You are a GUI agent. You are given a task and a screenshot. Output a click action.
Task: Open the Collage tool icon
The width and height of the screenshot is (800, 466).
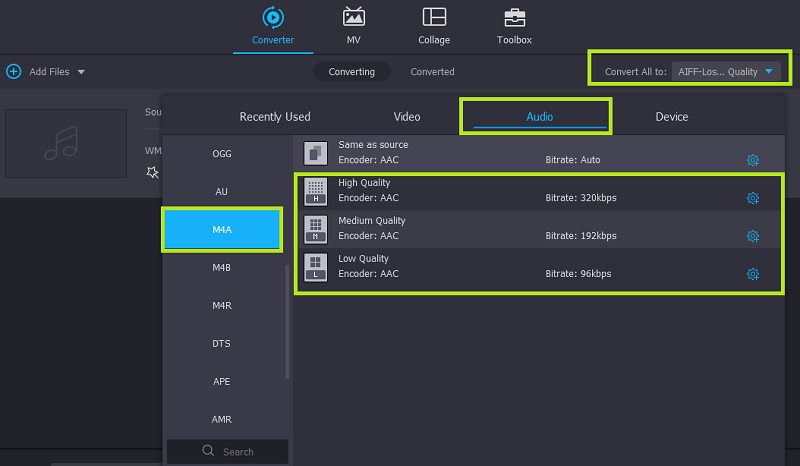coord(434,18)
